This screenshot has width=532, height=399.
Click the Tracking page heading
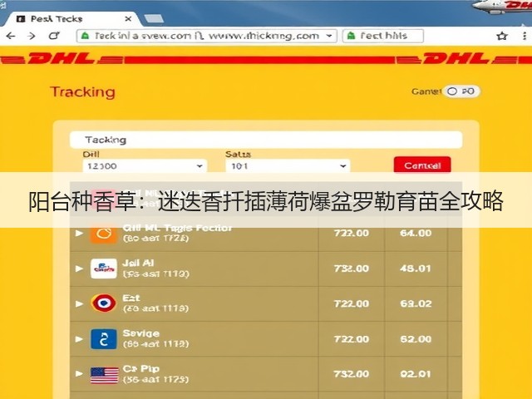83,92
